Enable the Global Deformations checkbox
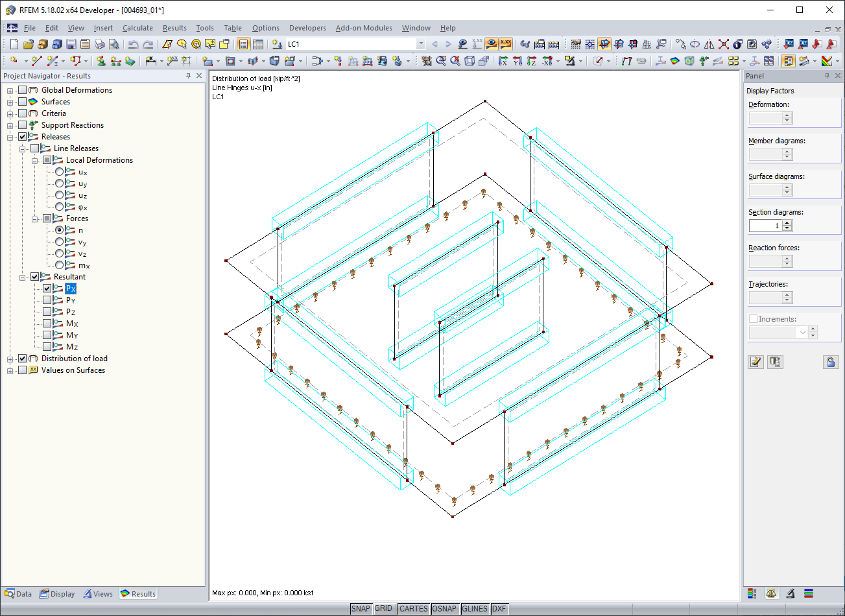Screen dimensions: 845x616 point(23,90)
